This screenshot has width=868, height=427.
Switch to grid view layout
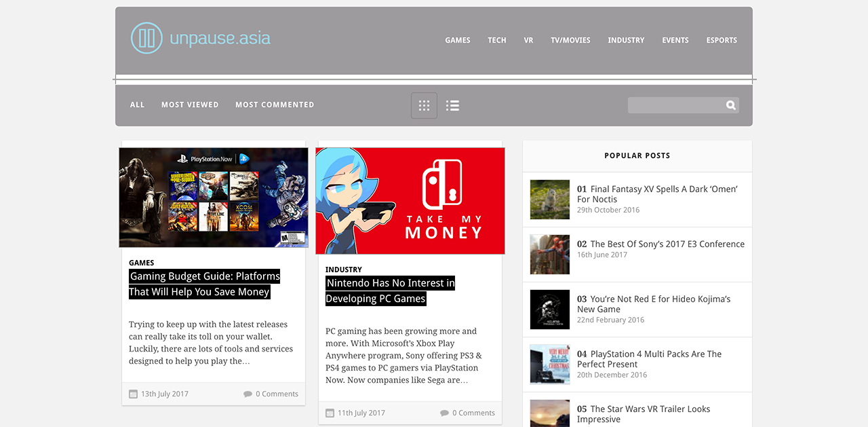coord(424,105)
